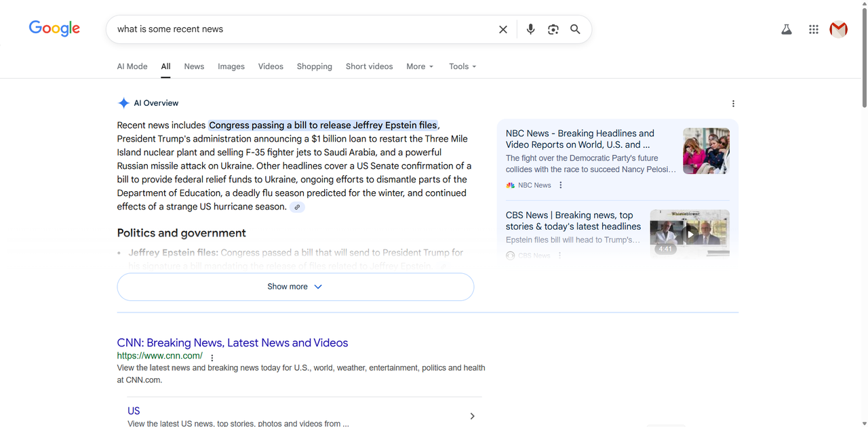Viewport: 868px width, 427px height.
Task: Click highlighted text about Jeffrey Epstein files bill
Action: pos(323,125)
